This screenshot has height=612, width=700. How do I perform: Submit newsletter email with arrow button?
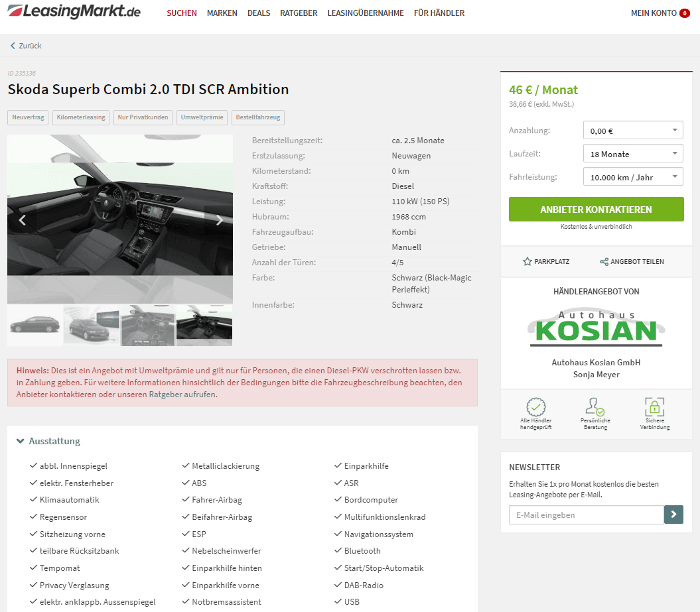point(673,515)
